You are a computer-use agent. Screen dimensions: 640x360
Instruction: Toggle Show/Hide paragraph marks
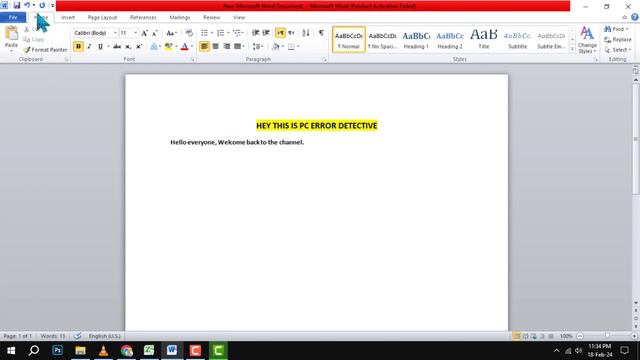(321, 33)
